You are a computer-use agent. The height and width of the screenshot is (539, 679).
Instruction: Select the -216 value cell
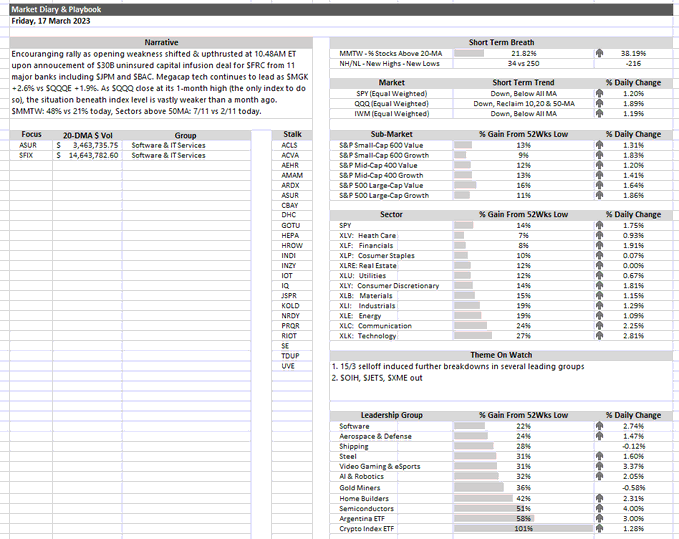[634, 63]
